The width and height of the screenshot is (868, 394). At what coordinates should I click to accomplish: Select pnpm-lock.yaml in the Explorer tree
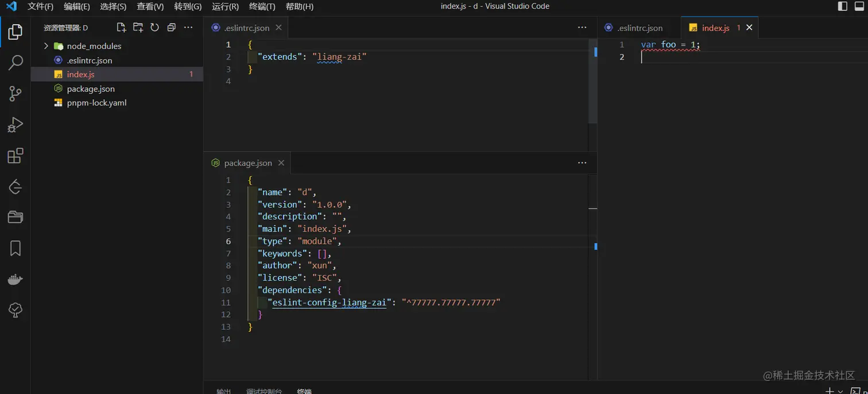[x=117, y=103]
